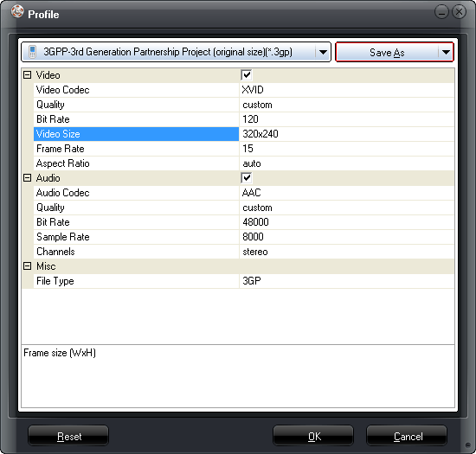Select the Audio Codec row
Image resolution: width=476 pixels, height=454 pixels.
click(244, 193)
